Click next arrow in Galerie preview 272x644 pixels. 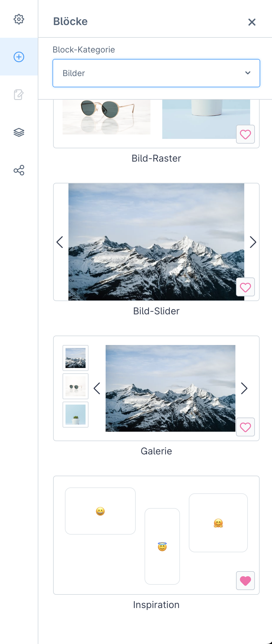(x=244, y=388)
